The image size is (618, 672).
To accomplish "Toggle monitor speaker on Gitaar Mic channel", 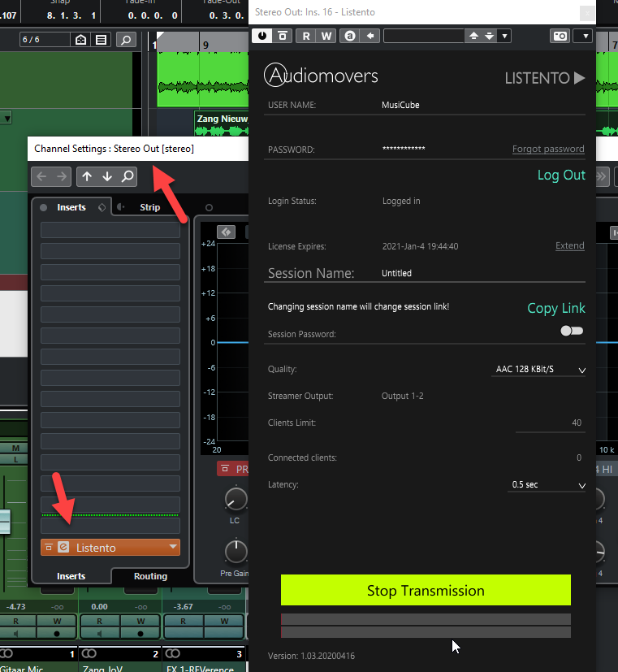I will coord(16,634).
